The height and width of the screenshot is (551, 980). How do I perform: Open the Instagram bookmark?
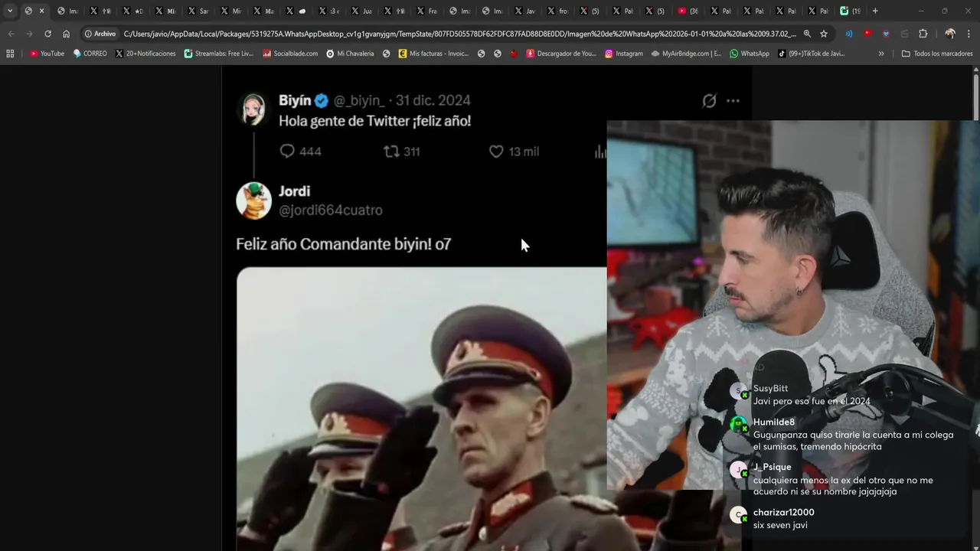point(624,54)
